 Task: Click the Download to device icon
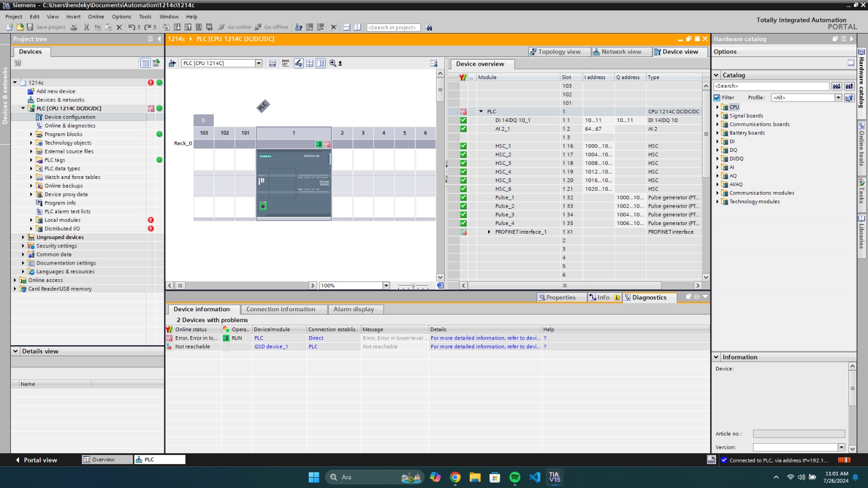point(177,27)
